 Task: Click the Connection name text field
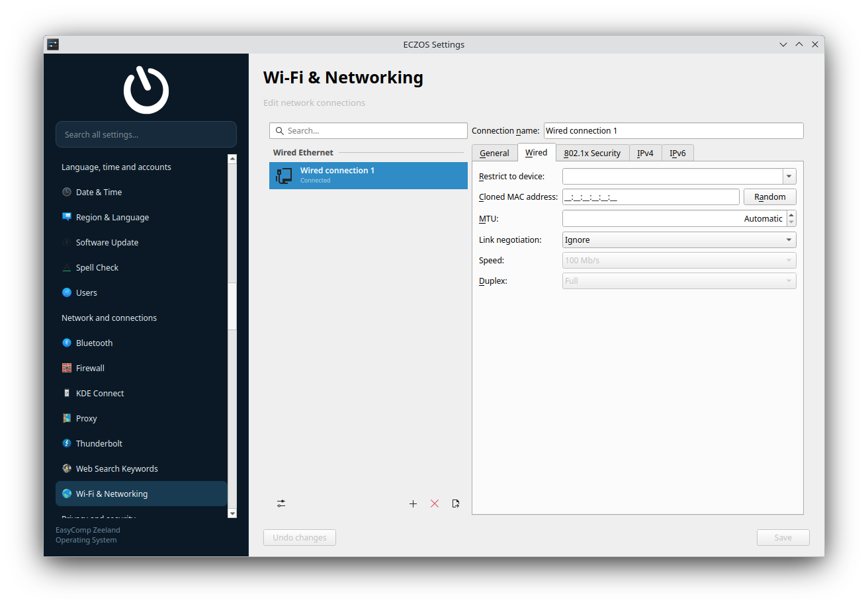click(x=673, y=130)
